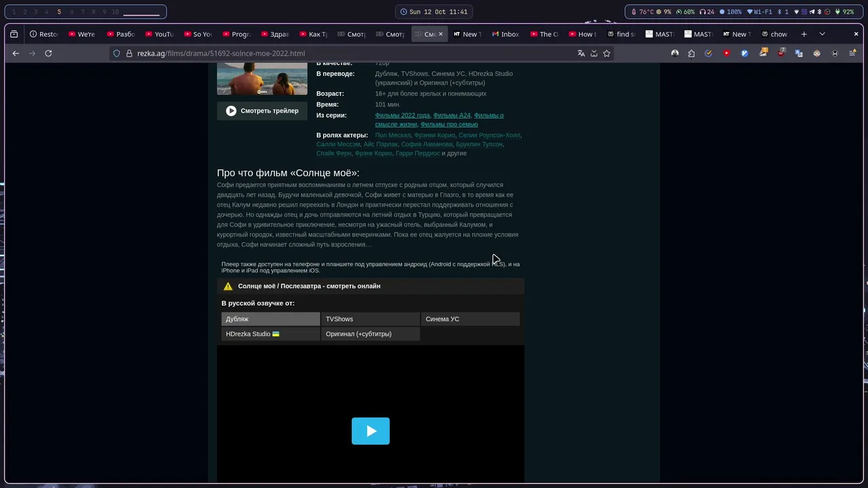Viewport: 868px width, 488px height.
Task: Click the face with glasses extension icon
Action: [817, 53]
